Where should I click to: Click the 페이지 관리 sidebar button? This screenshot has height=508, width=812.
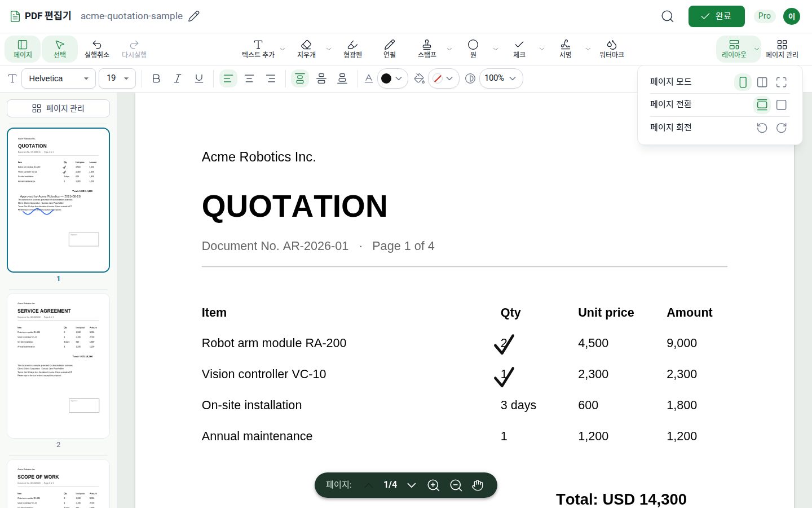pos(58,108)
